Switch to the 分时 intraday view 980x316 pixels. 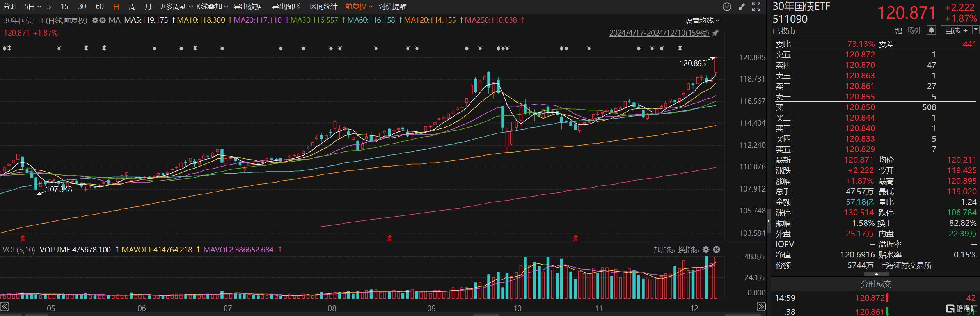pyautogui.click(x=10, y=7)
